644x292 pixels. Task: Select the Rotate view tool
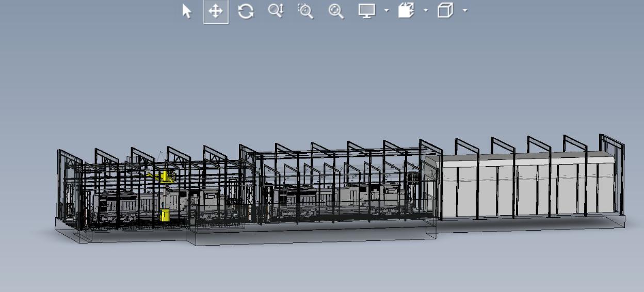point(246,11)
